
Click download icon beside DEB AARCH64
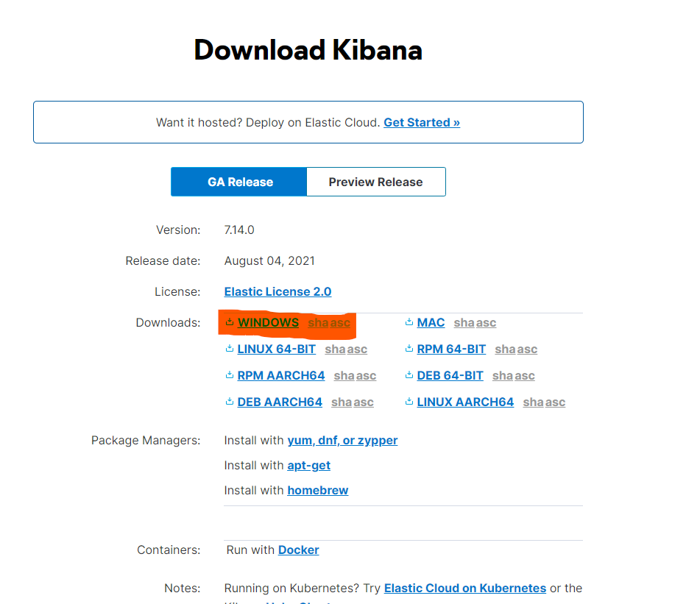point(230,401)
